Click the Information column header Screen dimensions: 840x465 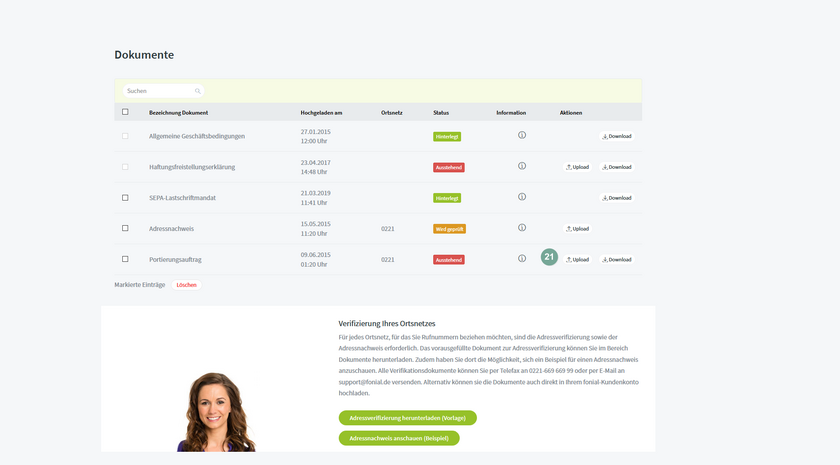point(511,112)
